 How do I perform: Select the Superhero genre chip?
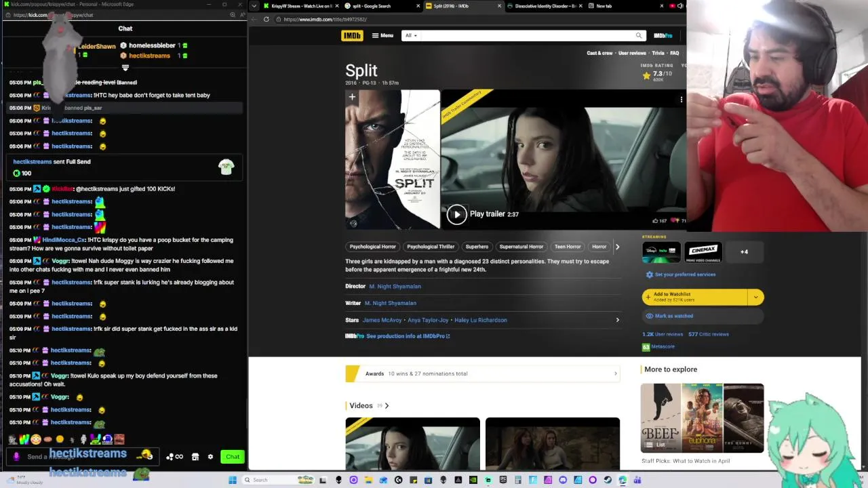477,247
